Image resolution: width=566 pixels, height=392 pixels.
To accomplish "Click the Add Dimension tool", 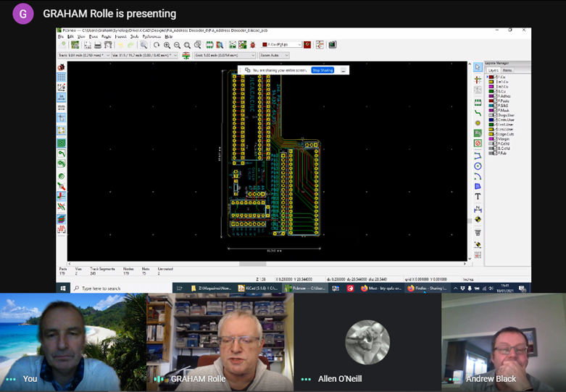I will point(478,209).
